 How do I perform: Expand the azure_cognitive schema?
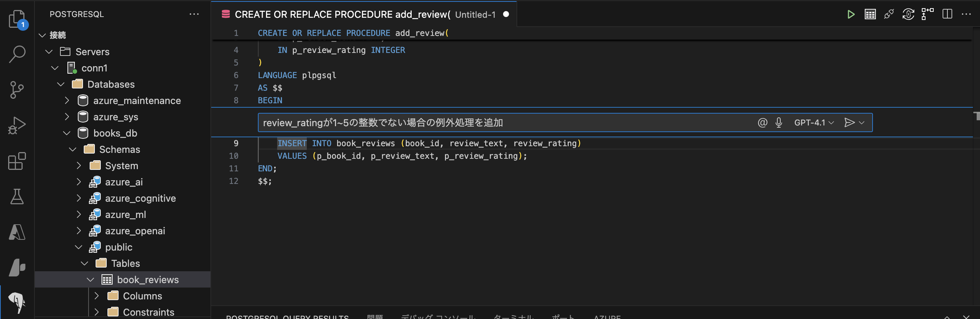click(79, 199)
